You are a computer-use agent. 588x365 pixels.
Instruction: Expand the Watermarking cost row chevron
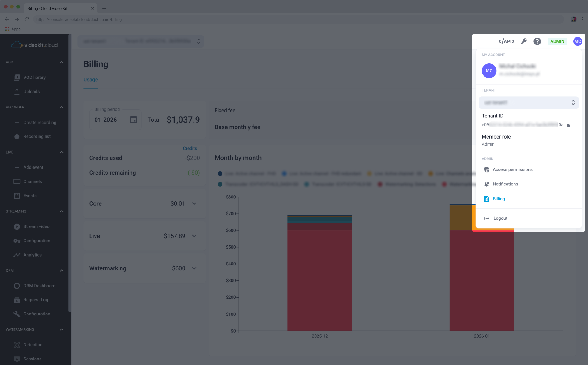[194, 268]
